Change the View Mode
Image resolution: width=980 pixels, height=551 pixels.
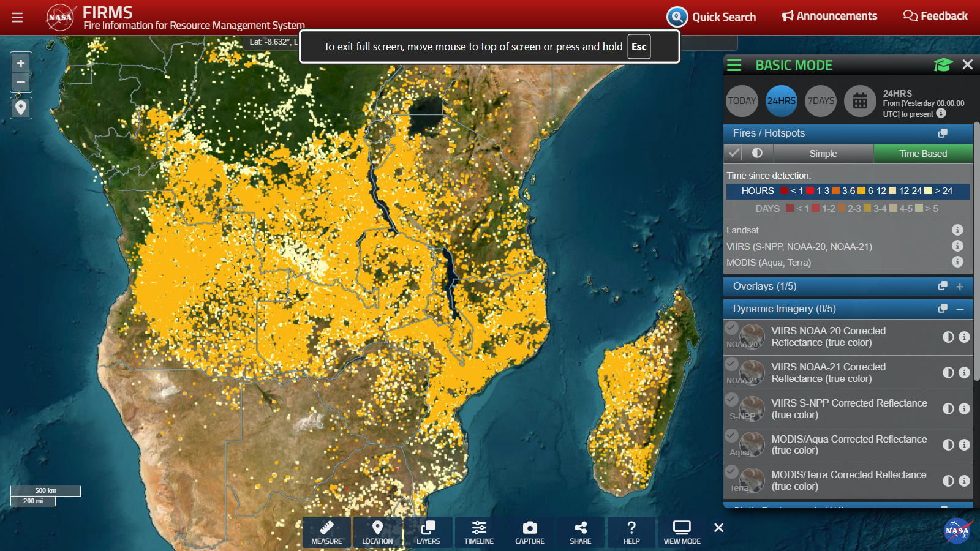[x=682, y=532]
